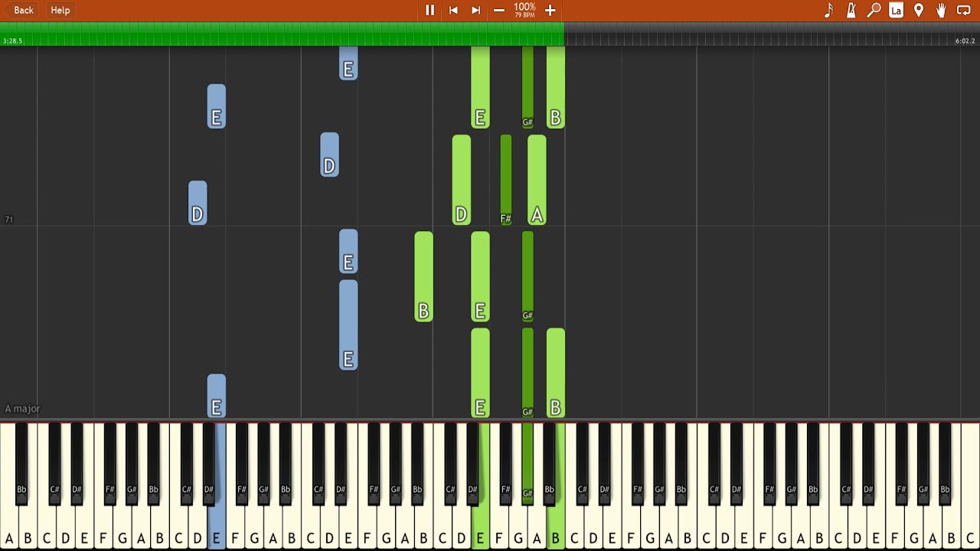Click the falling dark green F# note

click(505, 180)
